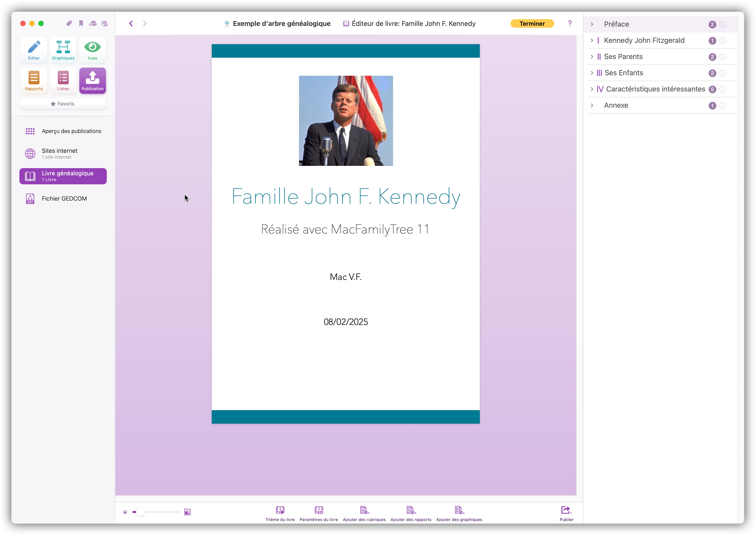Image resolution: width=756 pixels, height=535 pixels.
Task: Click Ajouter des graphiques
Action: [x=459, y=514]
